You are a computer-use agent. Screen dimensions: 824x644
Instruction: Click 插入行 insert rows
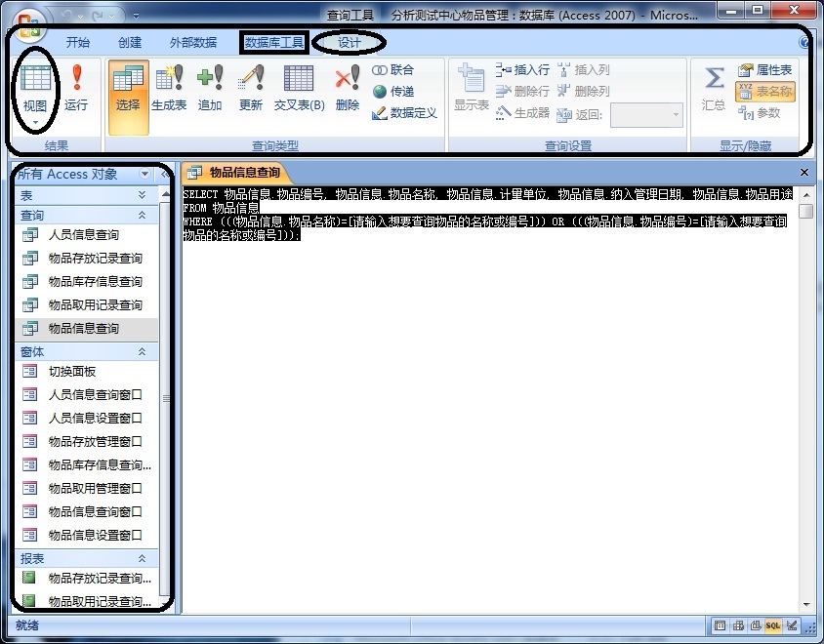522,70
